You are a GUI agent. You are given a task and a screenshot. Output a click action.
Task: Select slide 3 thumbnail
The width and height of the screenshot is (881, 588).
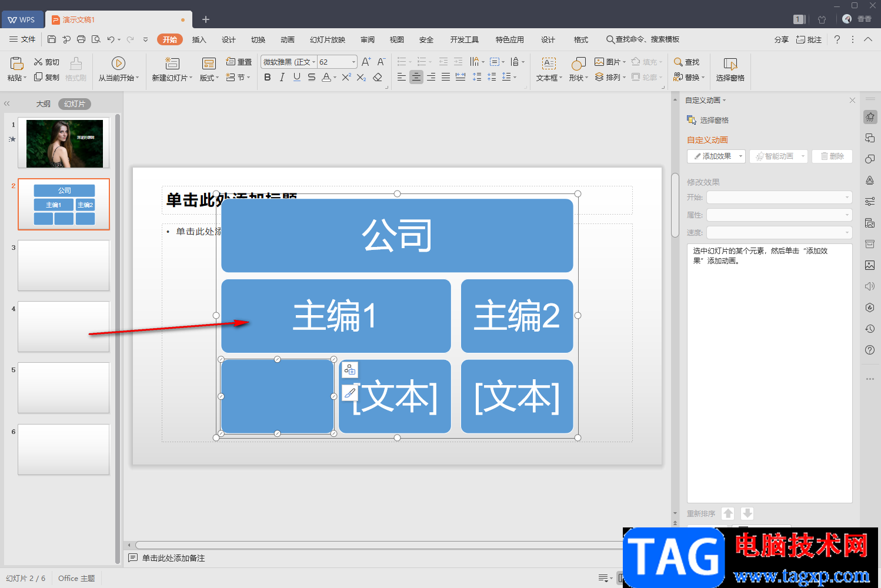point(64,265)
